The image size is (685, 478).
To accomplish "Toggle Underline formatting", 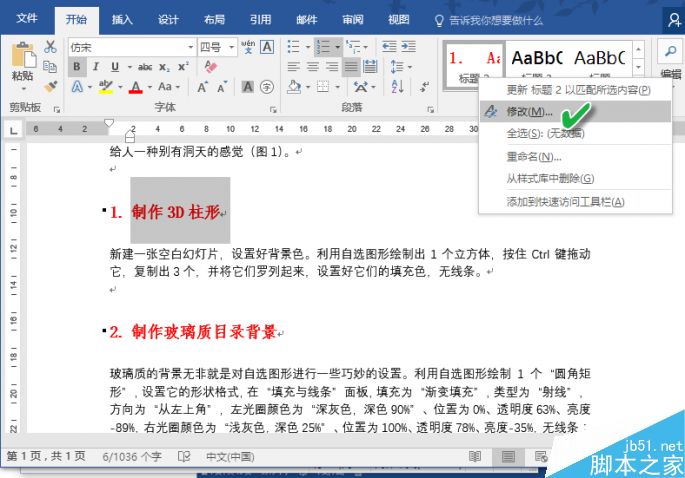I will 115,67.
